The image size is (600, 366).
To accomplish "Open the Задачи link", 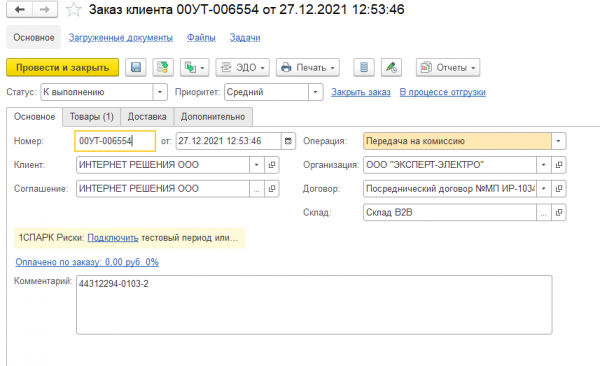I will [245, 38].
